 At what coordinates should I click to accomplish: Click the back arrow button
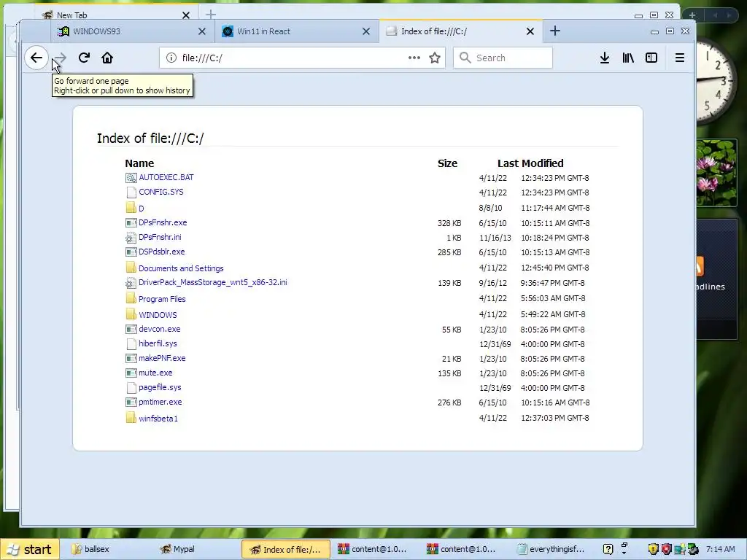click(36, 58)
